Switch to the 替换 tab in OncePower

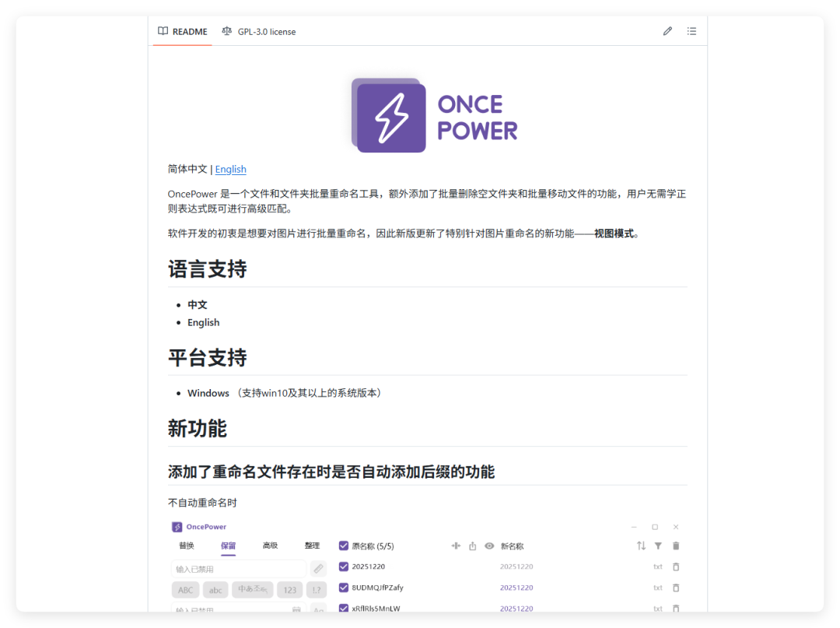pyautogui.click(x=187, y=546)
